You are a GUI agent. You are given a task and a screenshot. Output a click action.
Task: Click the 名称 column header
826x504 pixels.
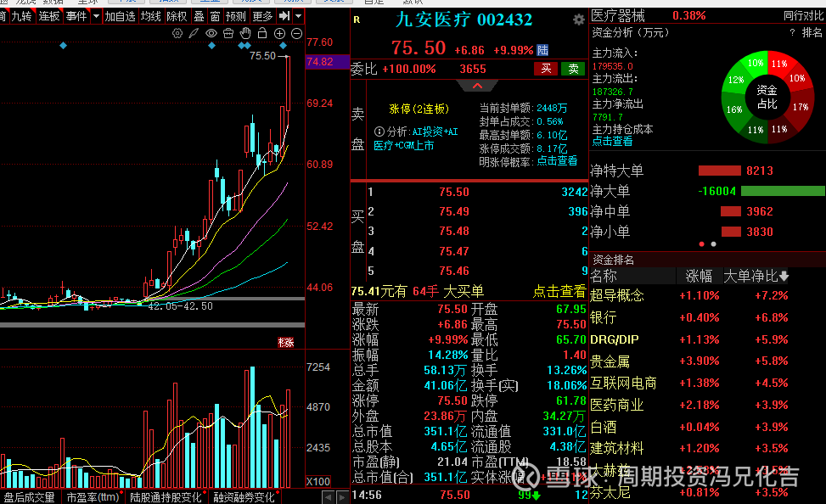point(604,276)
